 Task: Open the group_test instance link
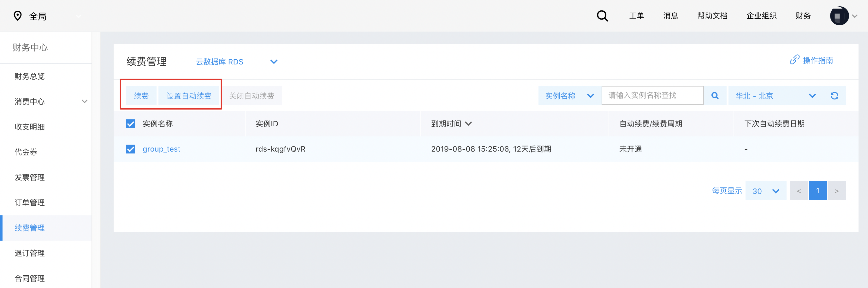pyautogui.click(x=161, y=149)
